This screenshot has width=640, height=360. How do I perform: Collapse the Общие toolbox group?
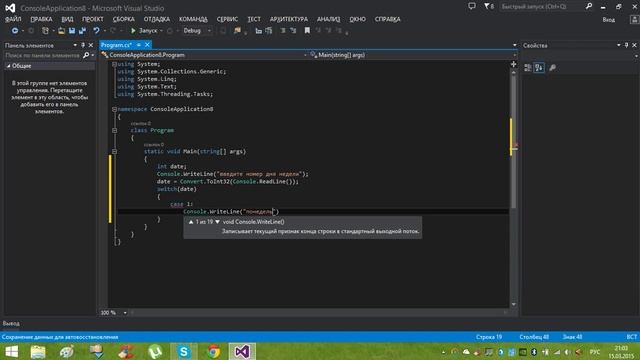coord(9,66)
